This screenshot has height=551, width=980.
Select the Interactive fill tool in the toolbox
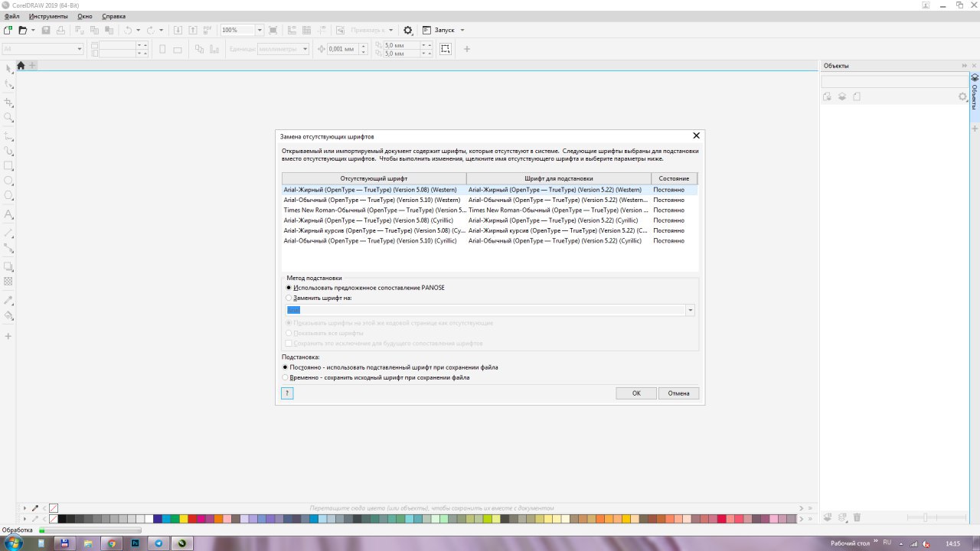coord(9,315)
